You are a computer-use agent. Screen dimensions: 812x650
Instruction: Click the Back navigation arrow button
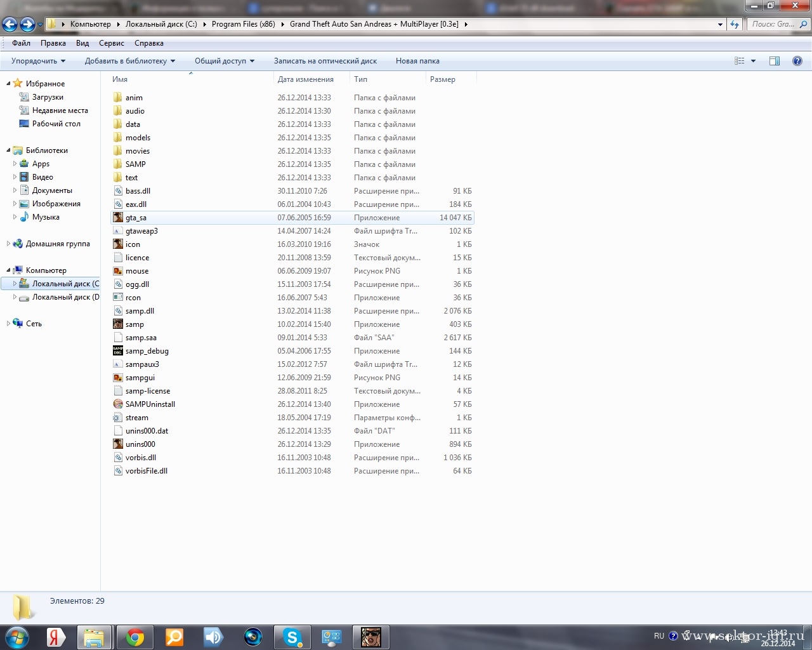(x=10, y=24)
